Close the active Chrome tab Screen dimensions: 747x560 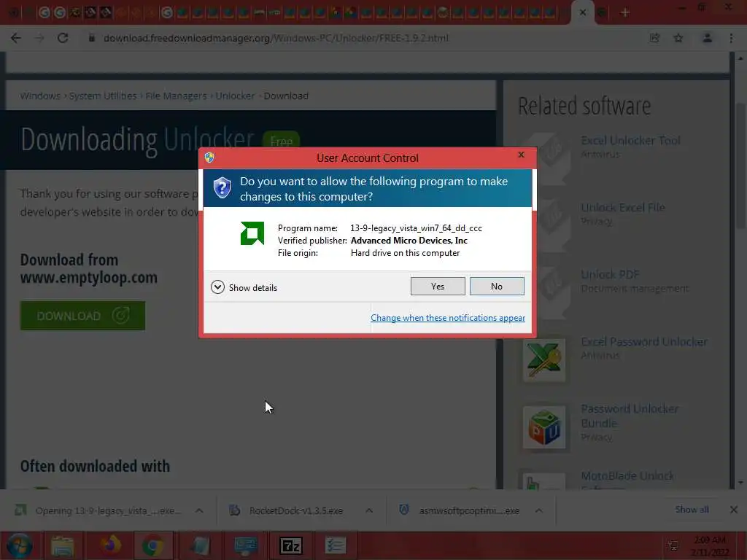(583, 12)
